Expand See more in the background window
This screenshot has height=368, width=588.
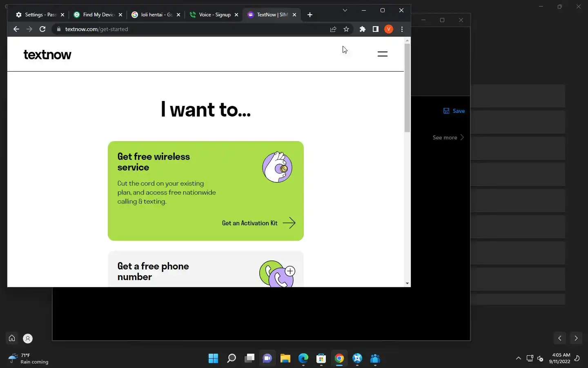[x=448, y=137]
